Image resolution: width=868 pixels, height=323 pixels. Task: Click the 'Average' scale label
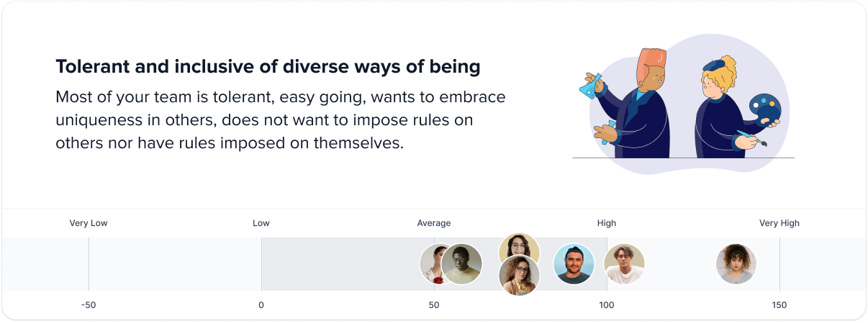click(434, 223)
